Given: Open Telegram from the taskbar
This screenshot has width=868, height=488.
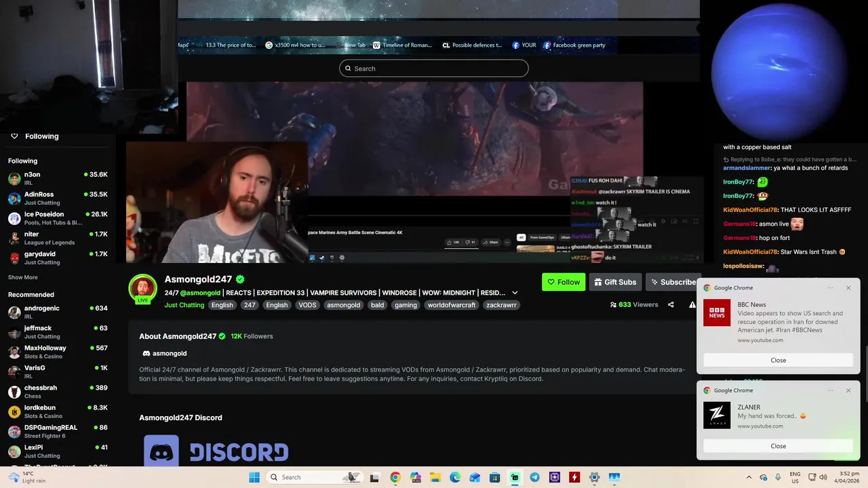Looking at the screenshot, I should 534,477.
